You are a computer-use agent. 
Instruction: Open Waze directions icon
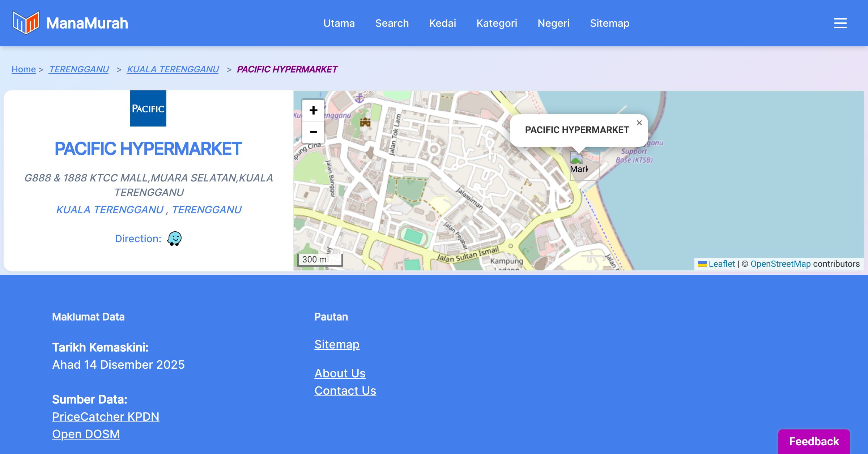point(174,239)
